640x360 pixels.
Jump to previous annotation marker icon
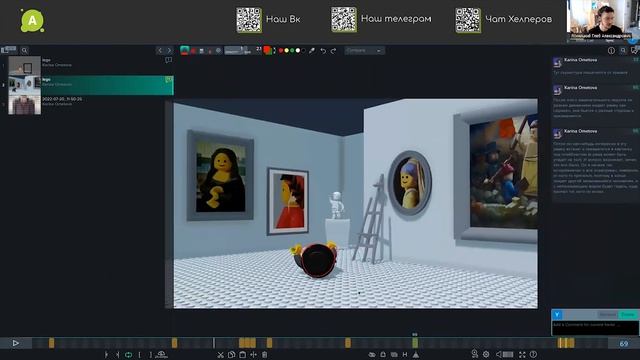(106, 355)
